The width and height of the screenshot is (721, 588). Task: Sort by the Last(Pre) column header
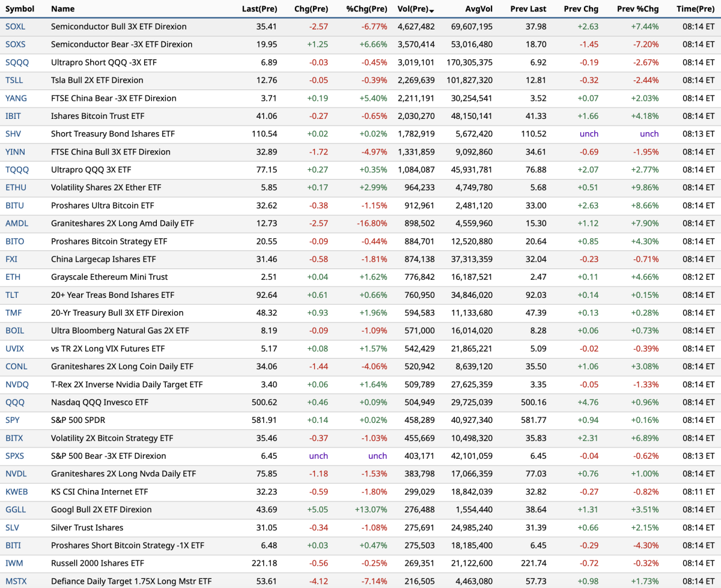[x=259, y=9]
